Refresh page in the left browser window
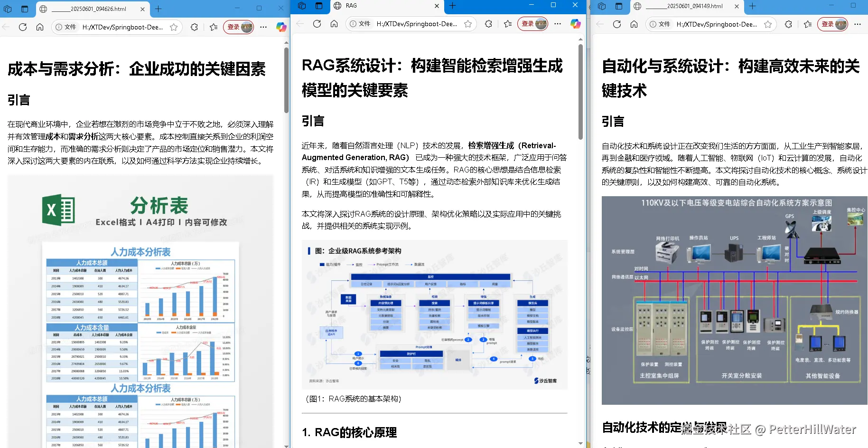 [x=23, y=27]
